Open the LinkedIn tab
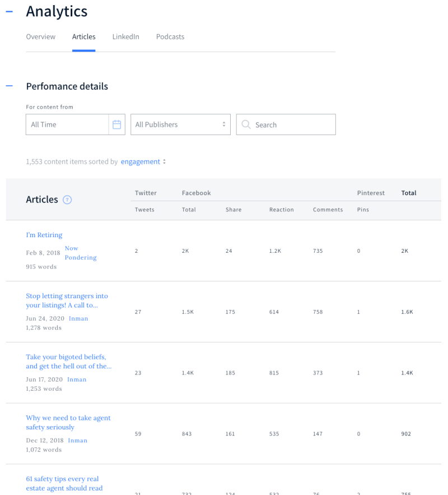The height and width of the screenshot is (495, 448). (126, 36)
